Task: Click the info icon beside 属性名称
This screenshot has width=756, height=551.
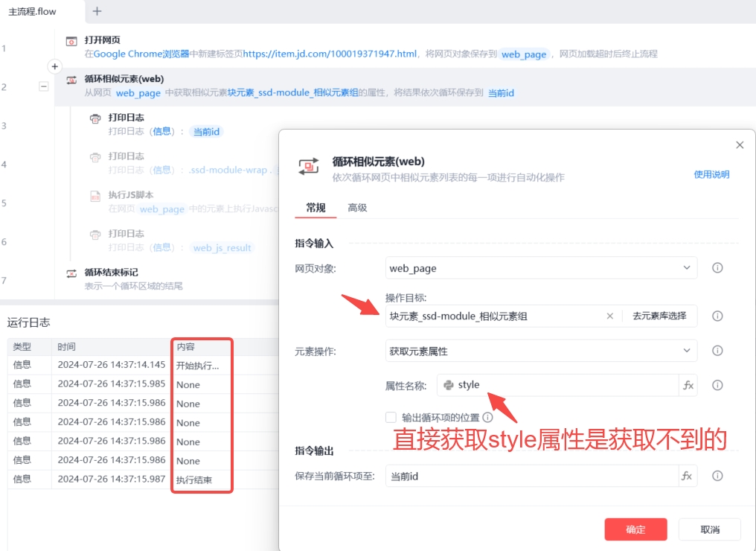Action: [717, 385]
